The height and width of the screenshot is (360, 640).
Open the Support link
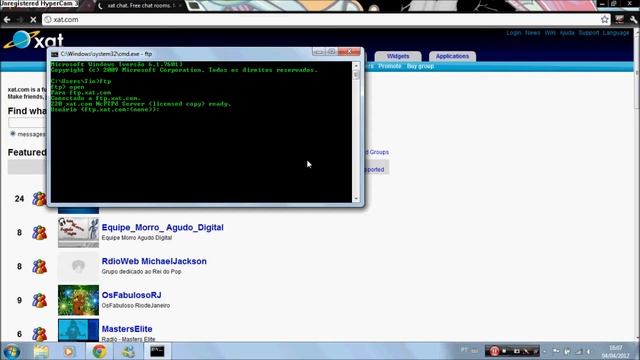[x=589, y=33]
